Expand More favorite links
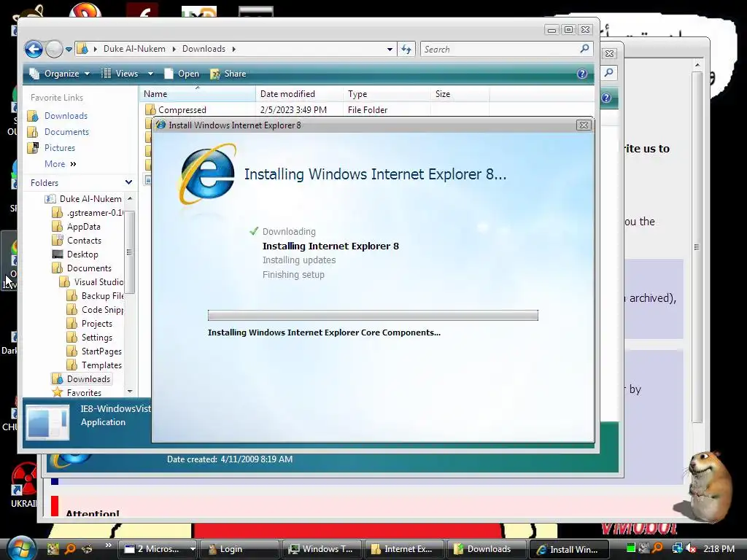 pyautogui.click(x=60, y=164)
